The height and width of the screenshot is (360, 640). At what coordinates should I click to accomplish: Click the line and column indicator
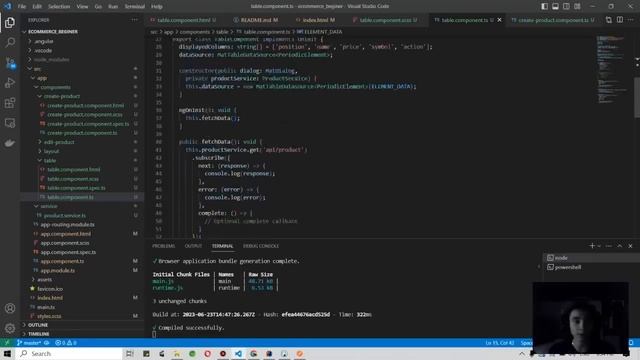[x=500, y=343]
